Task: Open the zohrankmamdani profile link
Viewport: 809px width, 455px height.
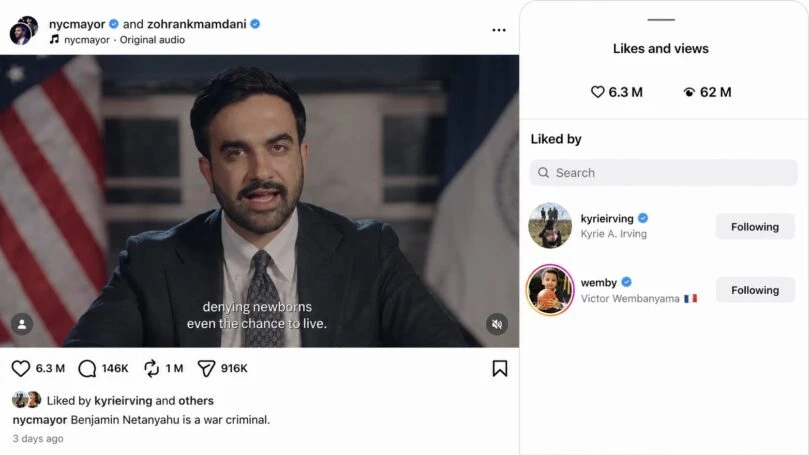Action: (197, 24)
